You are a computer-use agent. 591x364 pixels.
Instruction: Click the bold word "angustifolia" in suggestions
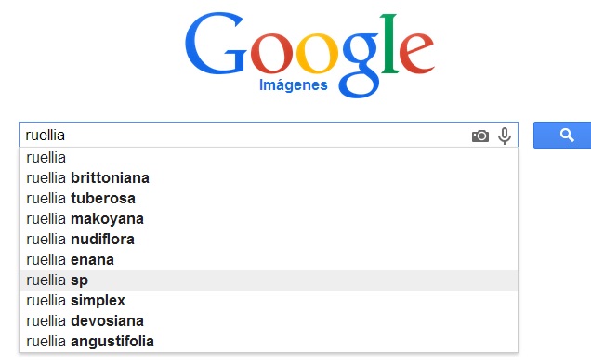[x=112, y=342]
